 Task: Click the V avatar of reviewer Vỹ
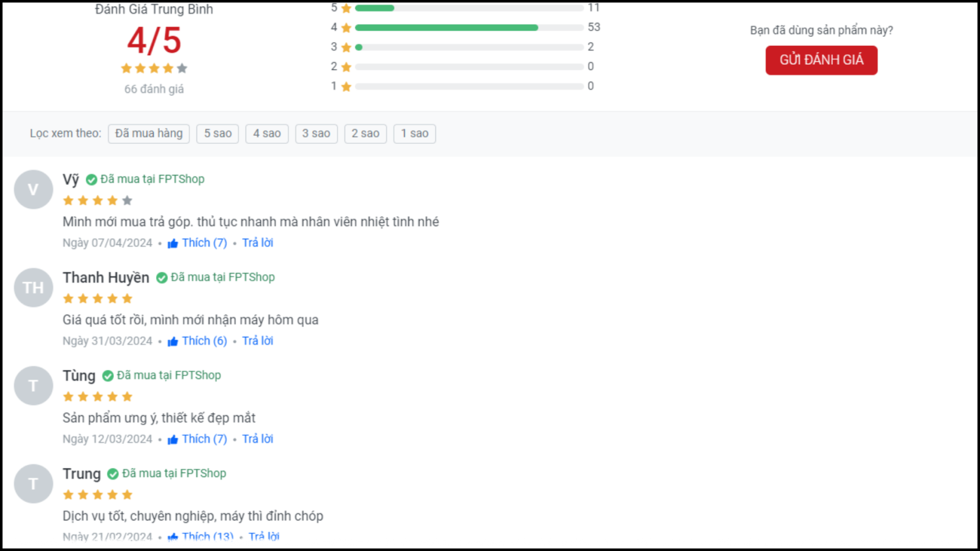click(34, 189)
